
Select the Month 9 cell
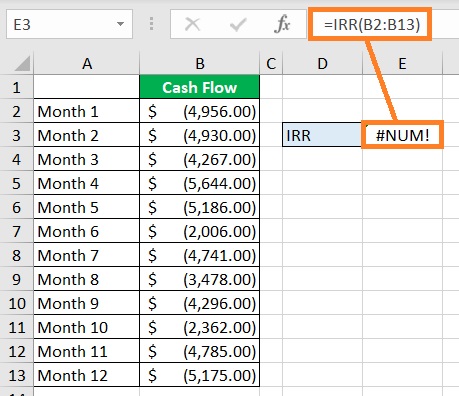coord(86,303)
